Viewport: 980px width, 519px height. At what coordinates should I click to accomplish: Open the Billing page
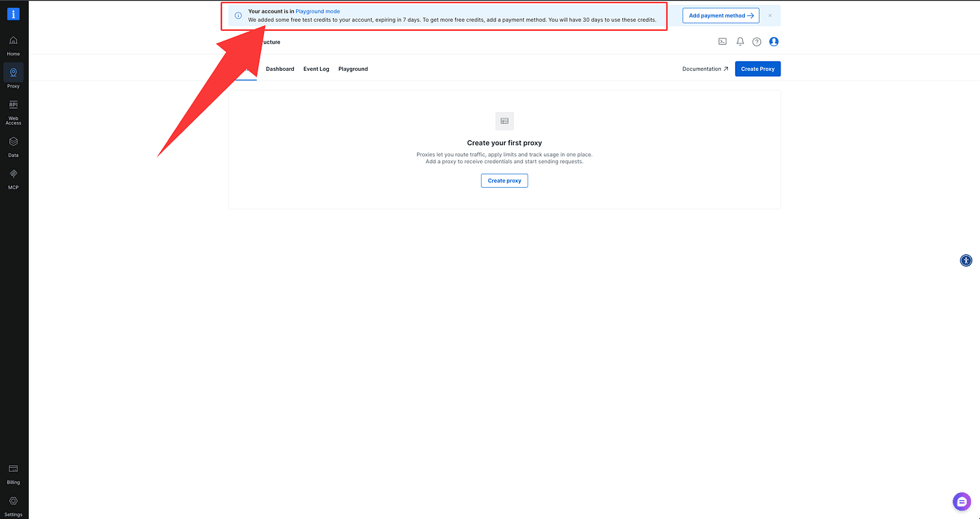pyautogui.click(x=13, y=473)
